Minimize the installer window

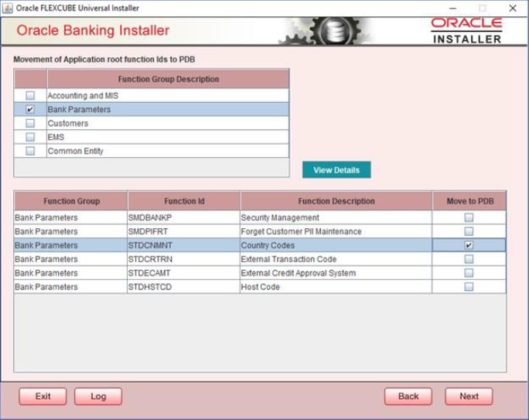[452, 8]
